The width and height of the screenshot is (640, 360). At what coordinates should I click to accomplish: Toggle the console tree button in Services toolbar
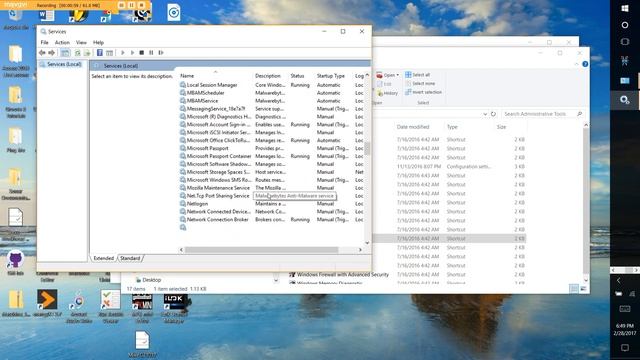tap(65, 53)
